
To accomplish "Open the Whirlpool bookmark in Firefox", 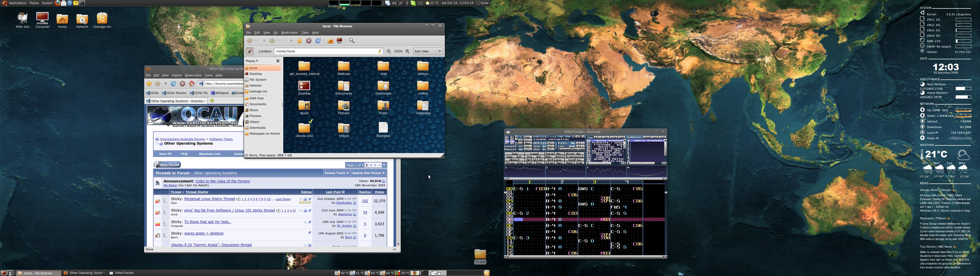I will pyautogui.click(x=220, y=93).
